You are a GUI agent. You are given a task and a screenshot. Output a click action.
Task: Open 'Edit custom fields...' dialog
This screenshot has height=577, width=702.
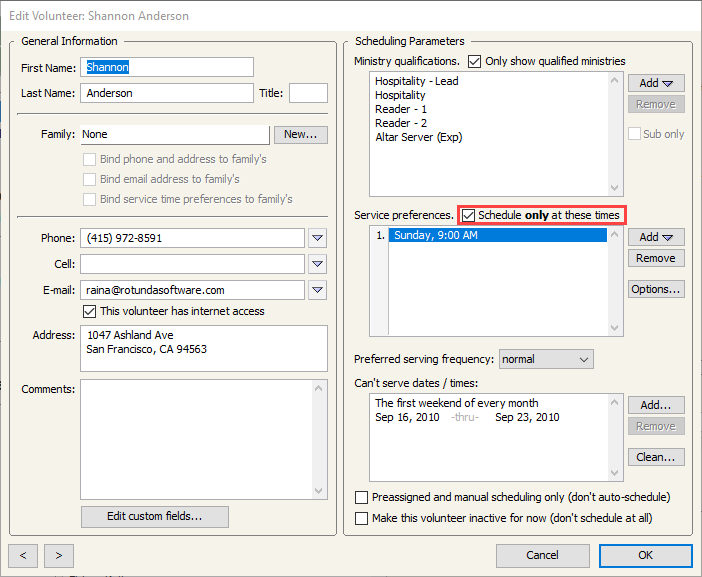coord(154,516)
